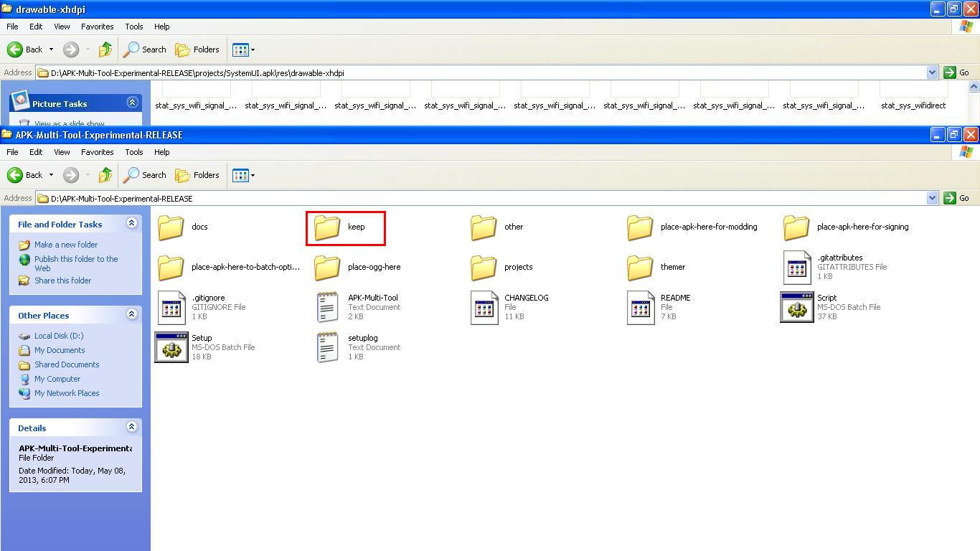Click address field showing D:\APK-Multi-Tool-Experimental-RELEASE

(481, 198)
